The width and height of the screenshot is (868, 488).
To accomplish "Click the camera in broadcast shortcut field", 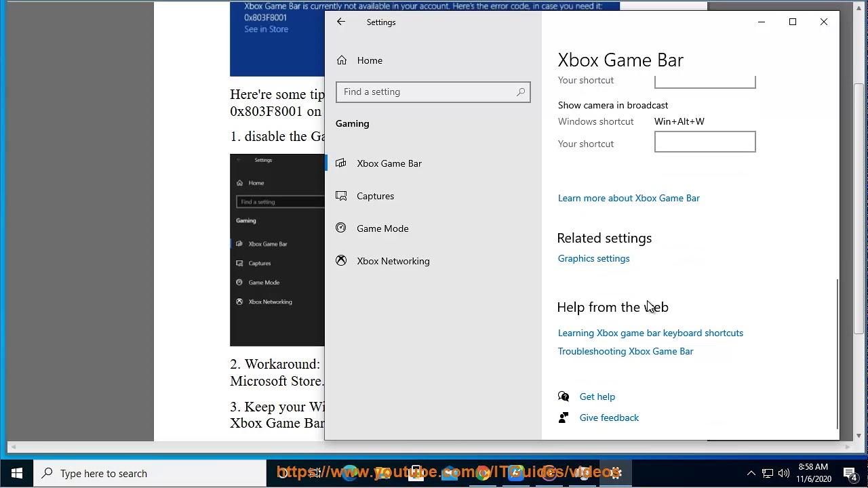I will click(x=705, y=142).
